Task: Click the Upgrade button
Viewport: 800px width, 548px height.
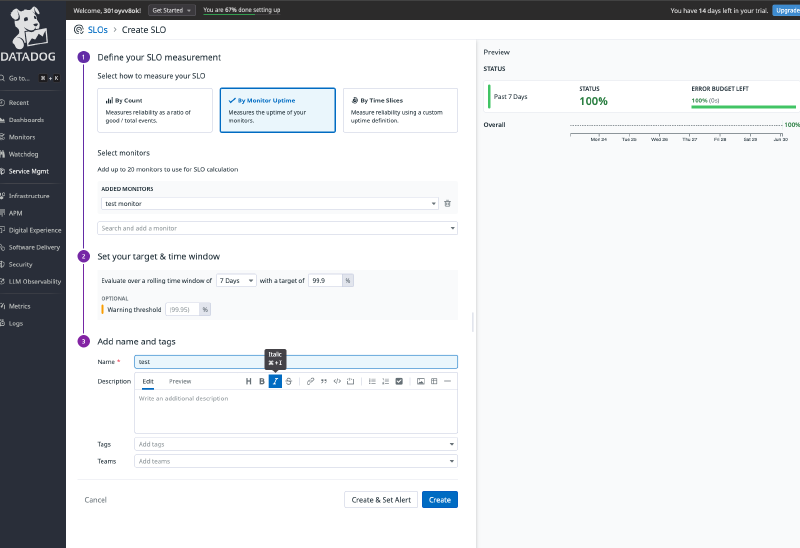Action: coord(786,10)
